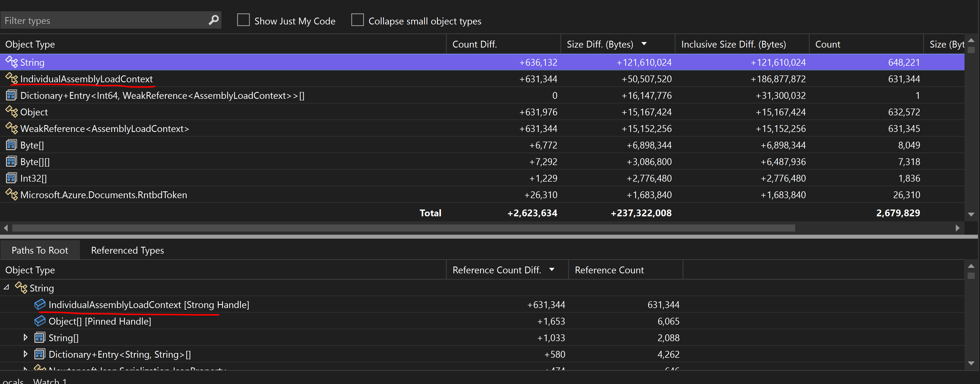Screen dimensions: 980x384
Task: Click the String row type icon
Action: tap(12, 62)
